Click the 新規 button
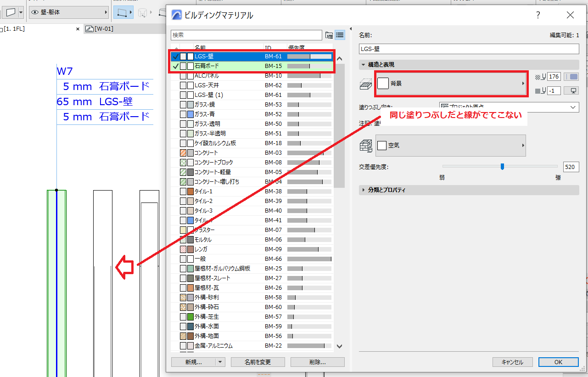588x377 pixels. [x=194, y=362]
